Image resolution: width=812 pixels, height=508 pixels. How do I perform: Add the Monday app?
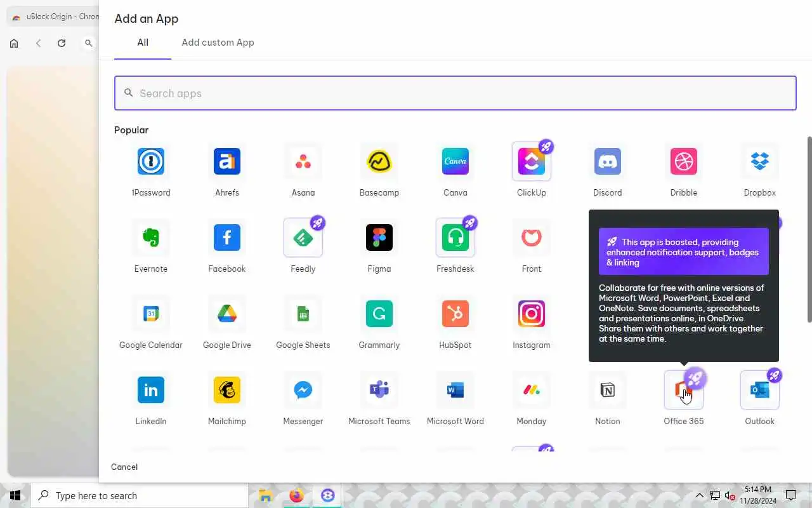click(x=532, y=390)
